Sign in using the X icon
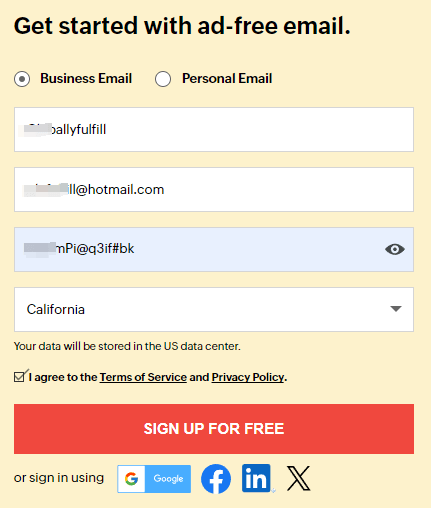The image size is (431, 508). (298, 479)
